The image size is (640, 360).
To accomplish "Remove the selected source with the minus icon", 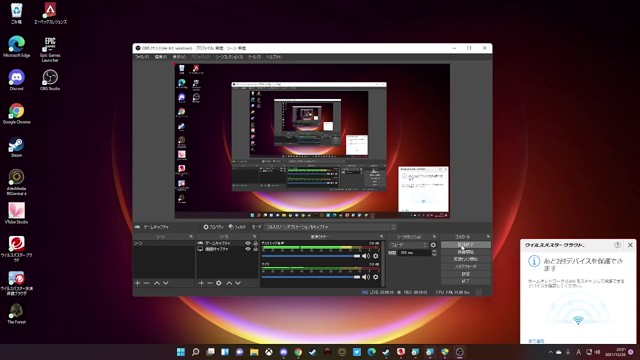I will [210, 283].
